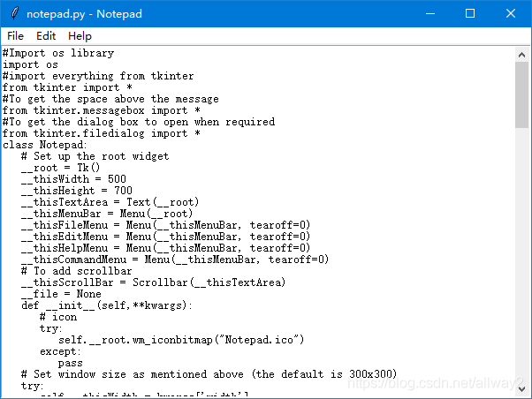This screenshot has height=399, width=532.
Task: Open the File menu
Action: (x=15, y=36)
